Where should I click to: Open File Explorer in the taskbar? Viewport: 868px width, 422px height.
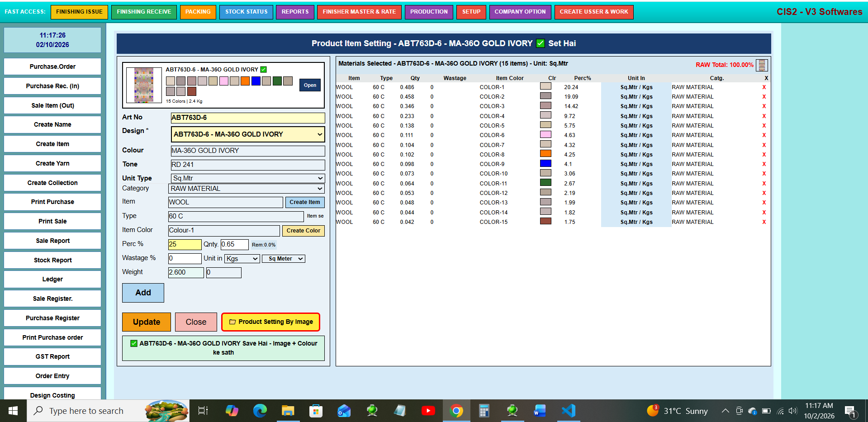coord(288,411)
